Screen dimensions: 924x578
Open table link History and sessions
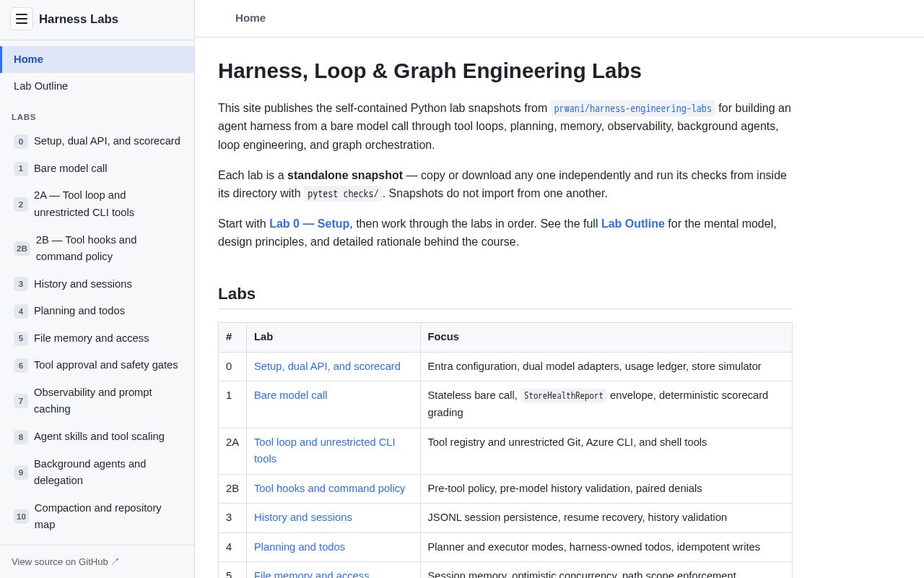coord(303,517)
